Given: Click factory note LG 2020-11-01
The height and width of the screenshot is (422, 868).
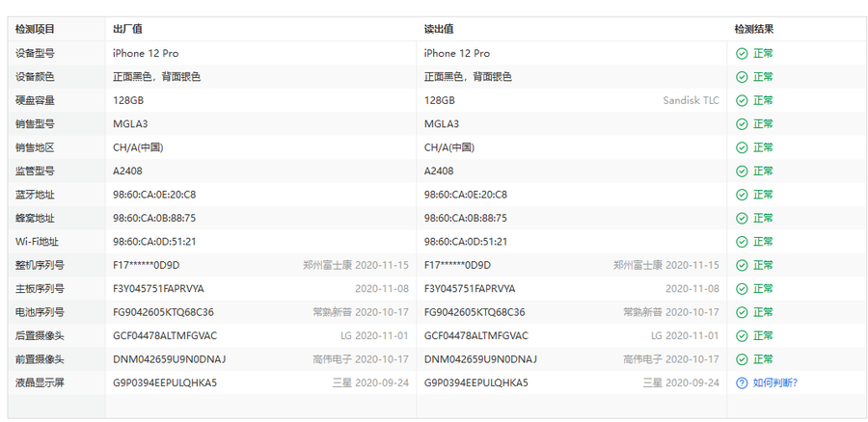Looking at the screenshot, I should pos(375,335).
